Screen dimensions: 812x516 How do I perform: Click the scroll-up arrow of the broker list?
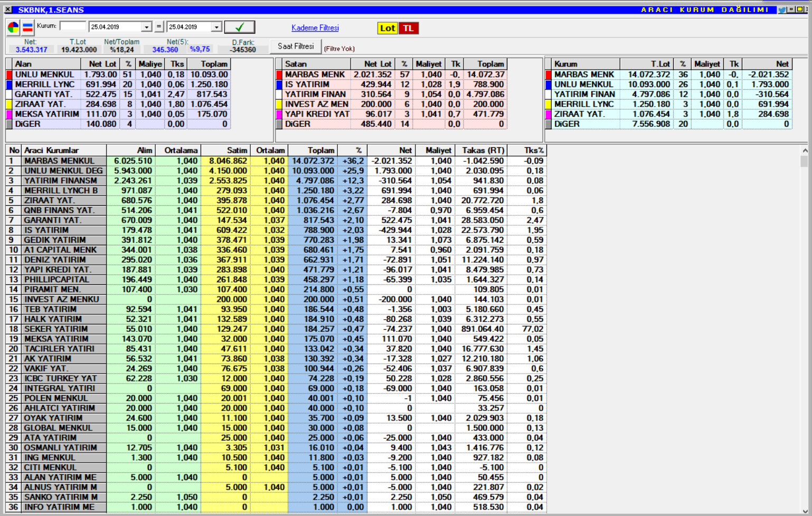(x=805, y=151)
